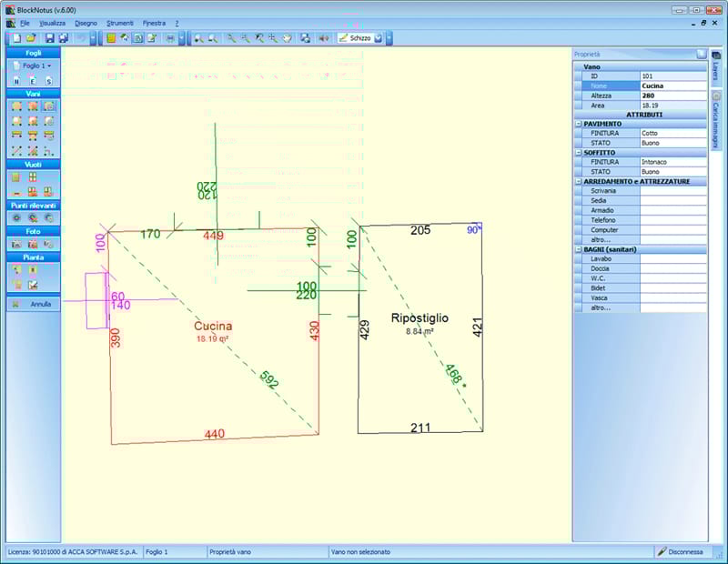Open the Disegno menu
Image resolution: width=728 pixels, height=564 pixels.
pyautogui.click(x=86, y=22)
